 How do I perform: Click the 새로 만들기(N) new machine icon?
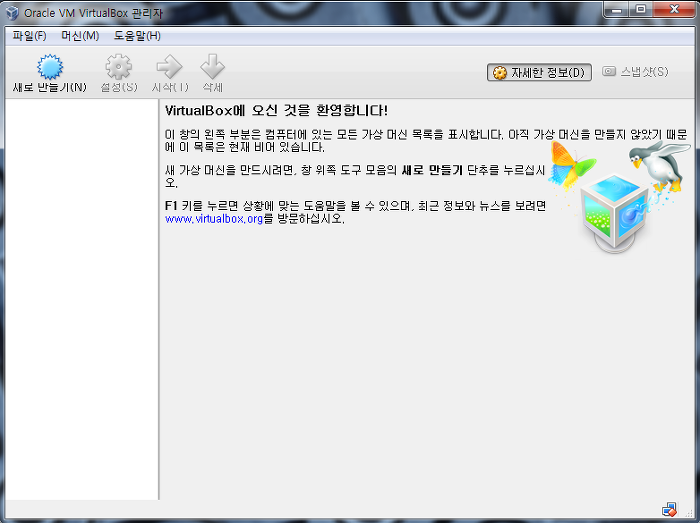(x=50, y=67)
